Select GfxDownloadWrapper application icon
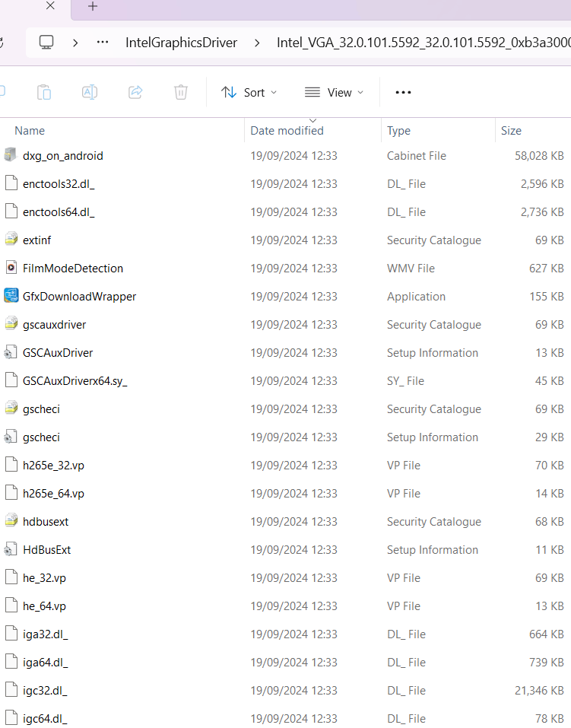This screenshot has height=728, width=571. click(x=11, y=296)
